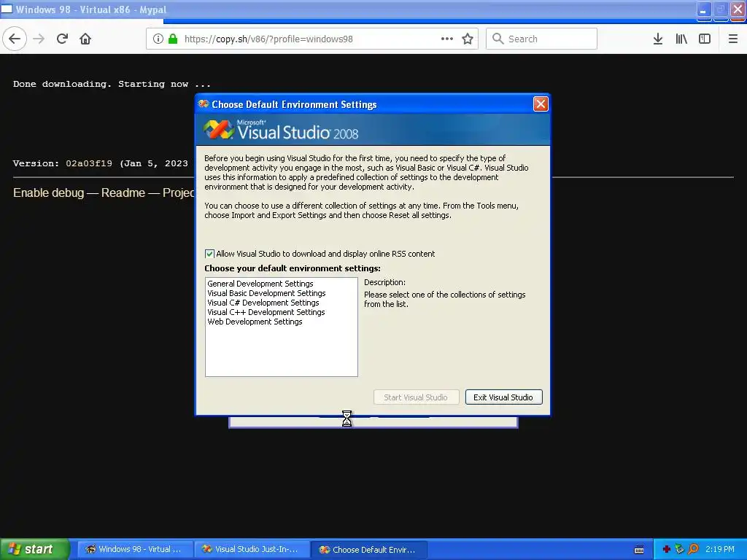This screenshot has height=560, width=747.
Task: Switch to Windows 98 - Virtual taskbar item
Action: tap(135, 549)
